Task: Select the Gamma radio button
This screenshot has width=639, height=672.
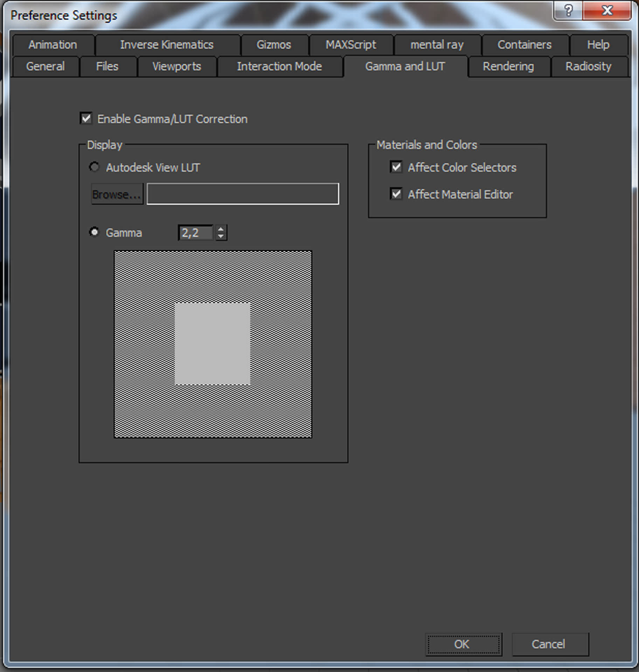Action: (94, 232)
